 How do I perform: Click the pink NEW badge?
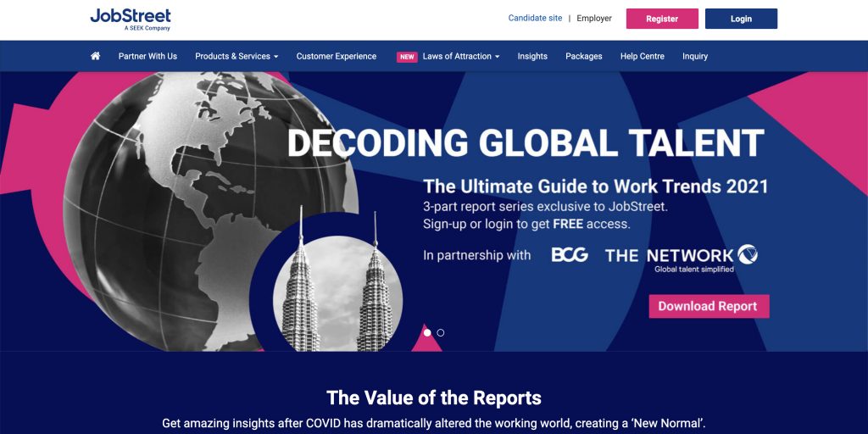point(407,57)
